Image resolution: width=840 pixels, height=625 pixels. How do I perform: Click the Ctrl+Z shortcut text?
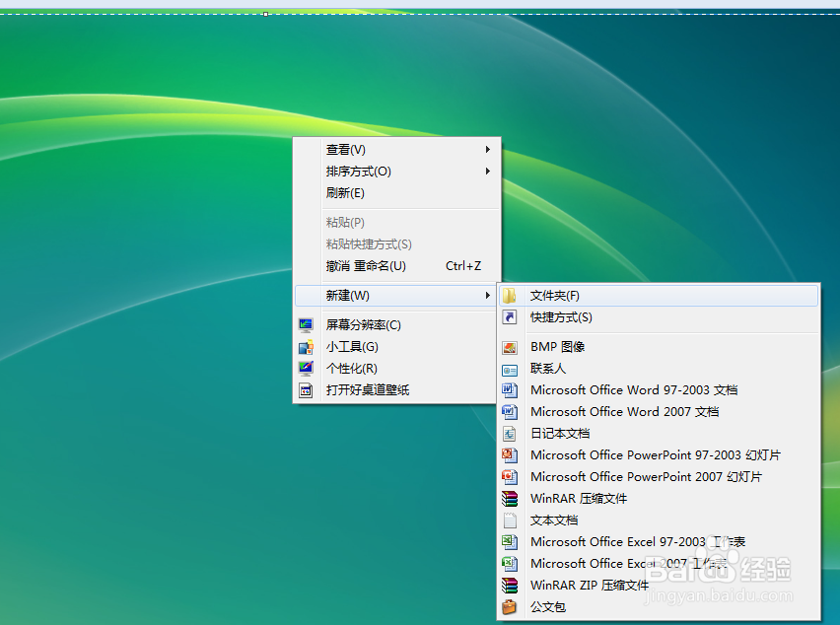pyautogui.click(x=463, y=266)
